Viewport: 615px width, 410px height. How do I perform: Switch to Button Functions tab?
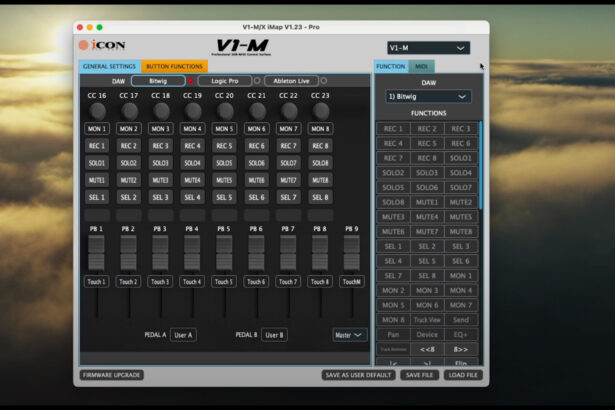click(x=174, y=66)
